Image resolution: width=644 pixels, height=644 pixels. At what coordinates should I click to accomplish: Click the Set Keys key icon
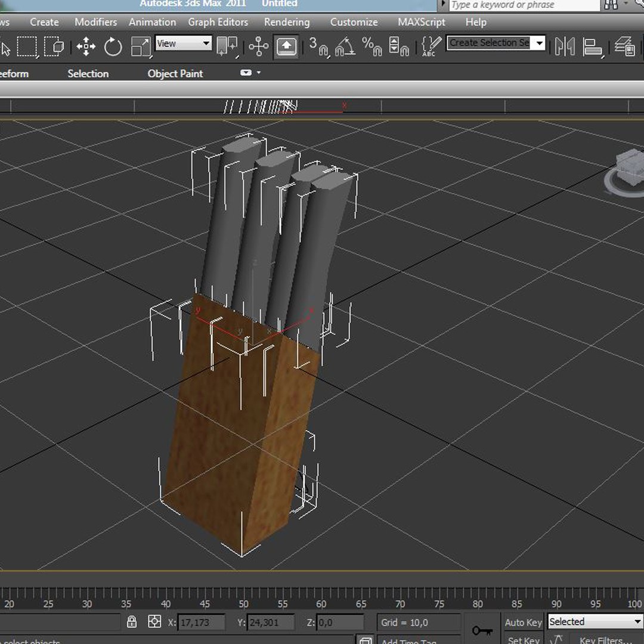click(482, 630)
